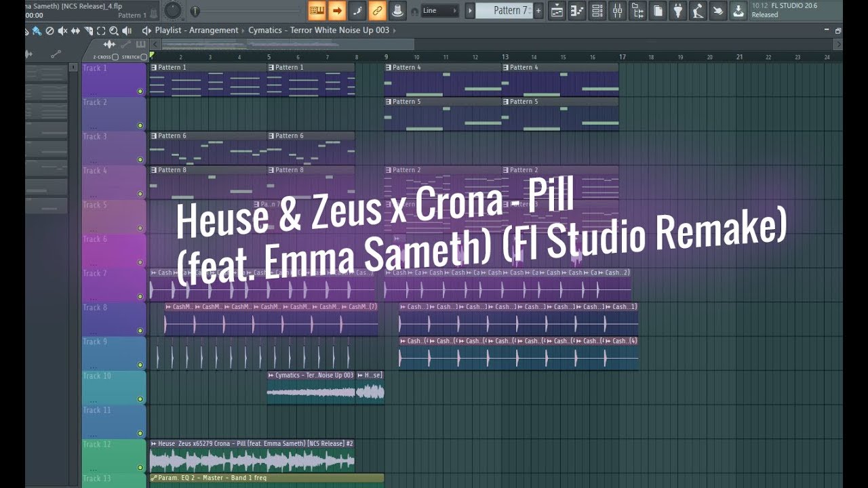Open the Browser tree icon
Image resolution: width=868 pixels, height=488 pixels.
click(637, 10)
